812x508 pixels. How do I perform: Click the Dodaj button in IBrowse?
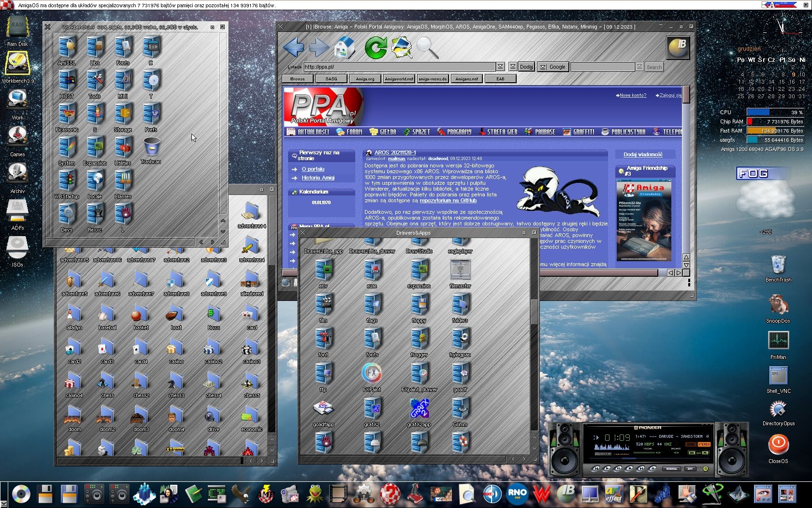point(526,67)
